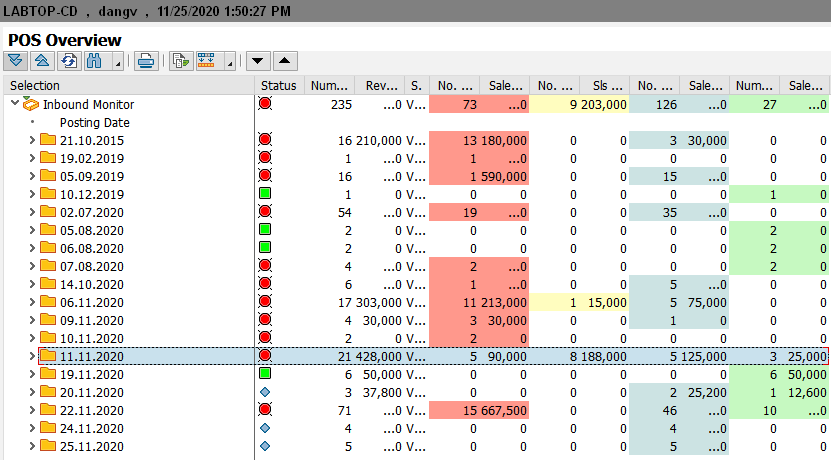Expand the 21.10.2015 posting date folder
The height and width of the screenshot is (460, 831).
[32, 141]
